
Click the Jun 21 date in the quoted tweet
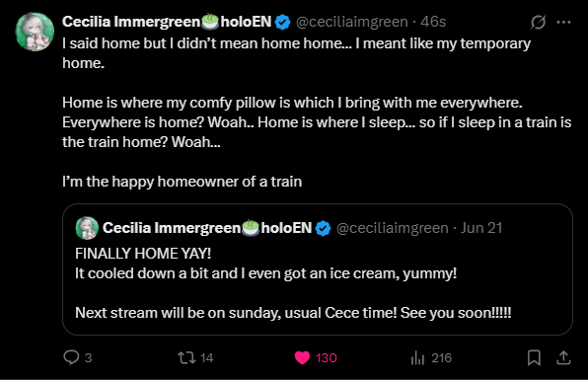(x=481, y=228)
